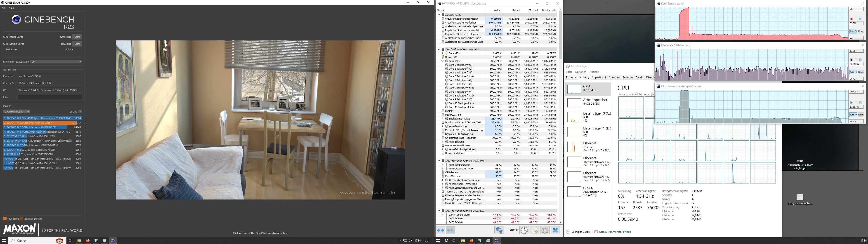Click HWiNFO sensor list scrollbar down arrow
The height and width of the screenshot is (244, 868).
point(560,222)
